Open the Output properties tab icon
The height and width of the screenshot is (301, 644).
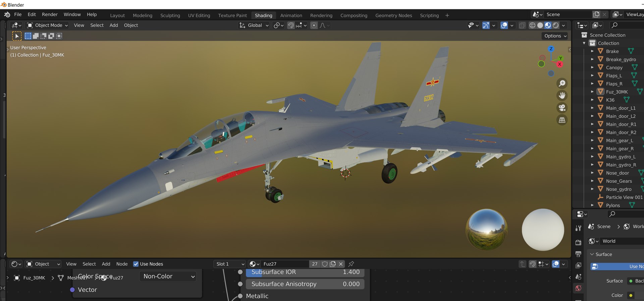coord(578,254)
